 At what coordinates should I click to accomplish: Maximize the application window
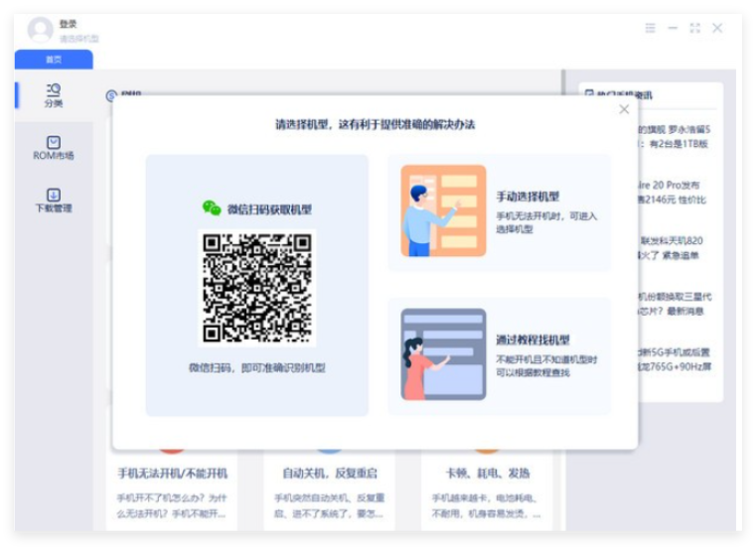coord(694,29)
